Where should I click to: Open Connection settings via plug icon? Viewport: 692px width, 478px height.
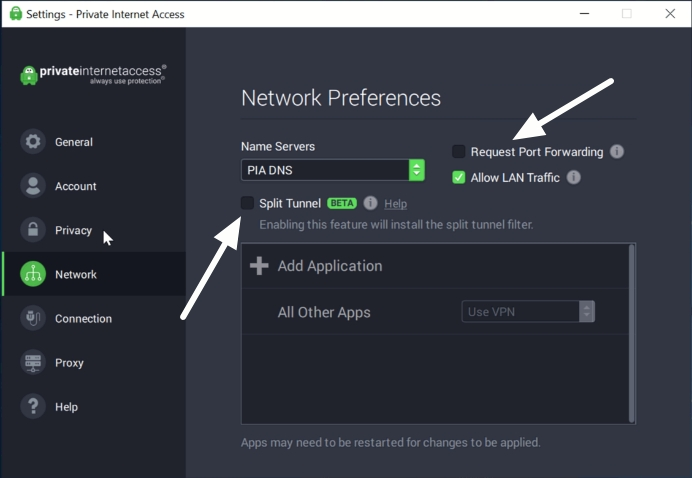pyautogui.click(x=33, y=318)
